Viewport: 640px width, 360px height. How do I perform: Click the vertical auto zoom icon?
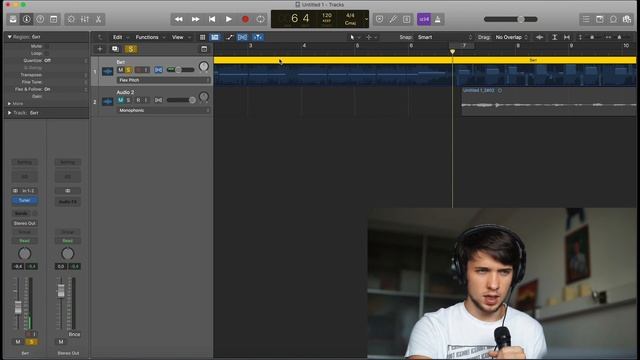pos(555,37)
